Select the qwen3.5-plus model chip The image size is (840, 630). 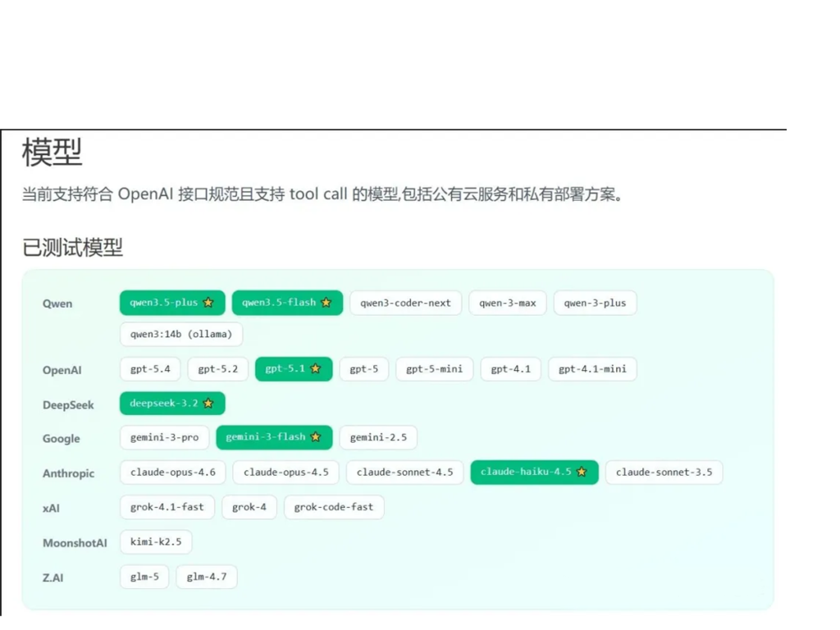[x=172, y=303]
